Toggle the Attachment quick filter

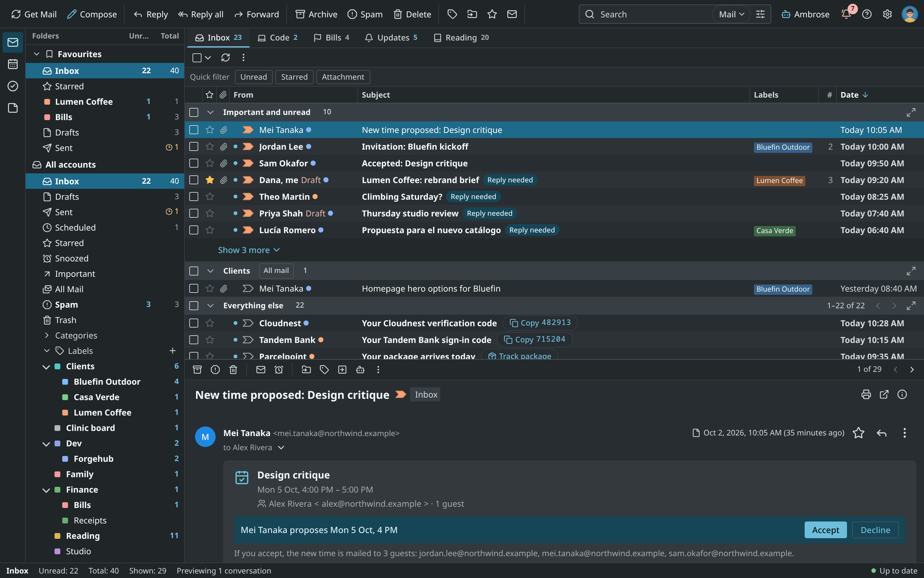click(x=343, y=77)
